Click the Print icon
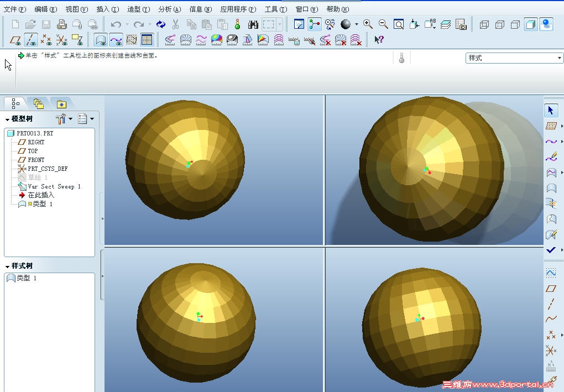Image resolution: width=564 pixels, height=392 pixels. pyautogui.click(x=62, y=24)
